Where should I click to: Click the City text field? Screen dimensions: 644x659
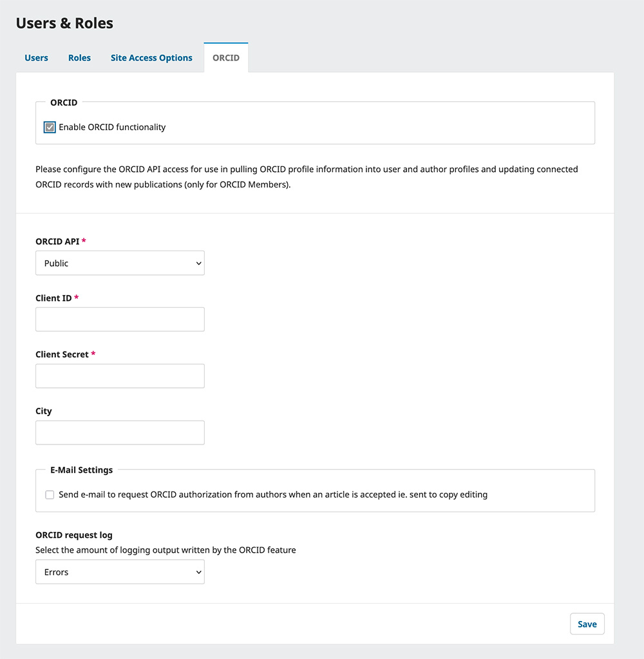coord(120,432)
